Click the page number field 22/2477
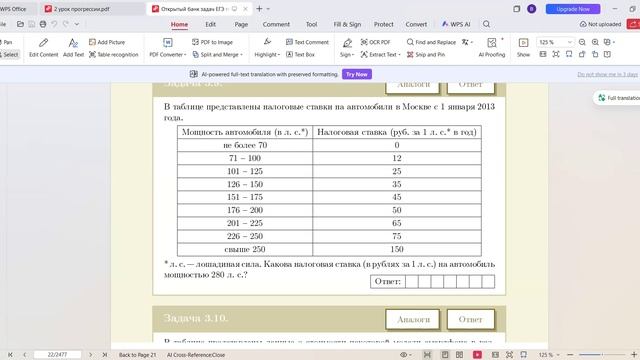Viewport: 640px width, 360px height. [57, 355]
